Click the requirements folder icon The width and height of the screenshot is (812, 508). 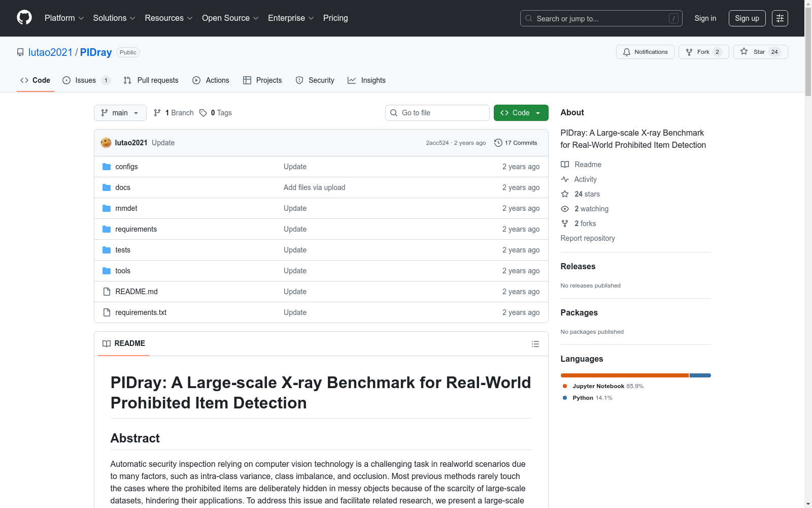pyautogui.click(x=107, y=229)
